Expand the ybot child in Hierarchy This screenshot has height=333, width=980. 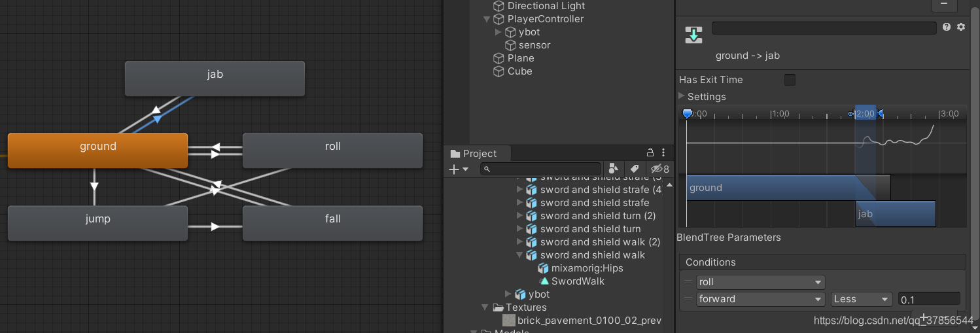pyautogui.click(x=499, y=32)
